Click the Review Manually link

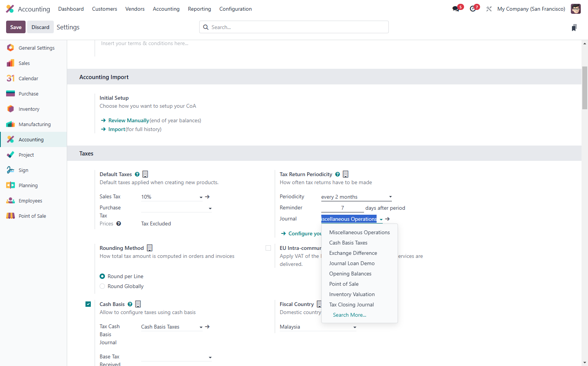click(x=129, y=120)
